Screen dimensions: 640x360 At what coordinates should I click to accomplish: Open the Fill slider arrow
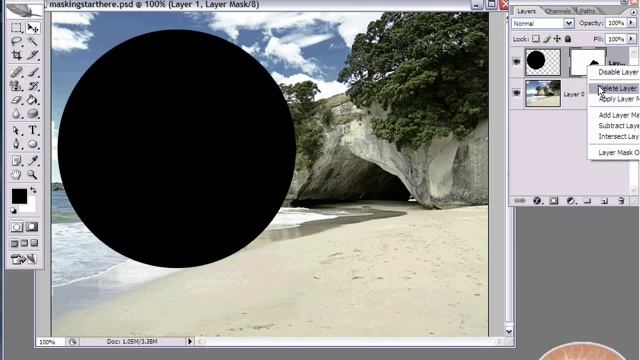(x=631, y=39)
